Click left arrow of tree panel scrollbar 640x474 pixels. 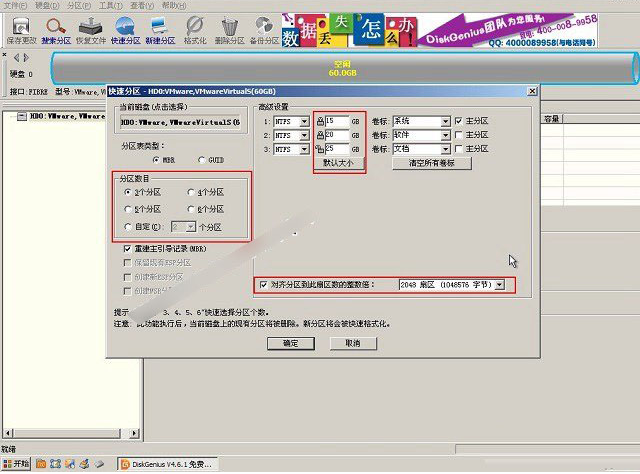point(8,433)
